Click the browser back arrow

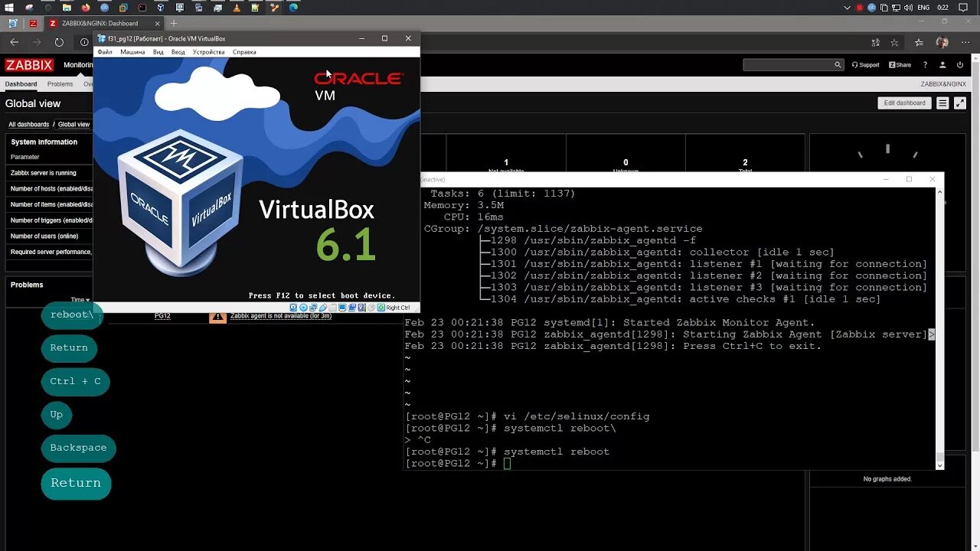[x=14, y=42]
